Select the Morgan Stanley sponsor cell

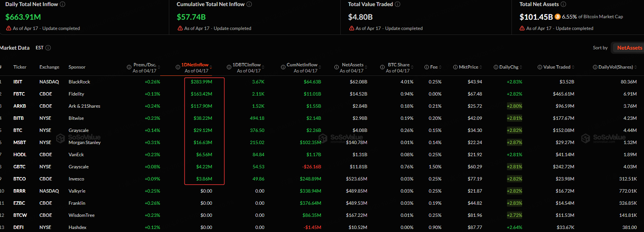pos(84,143)
